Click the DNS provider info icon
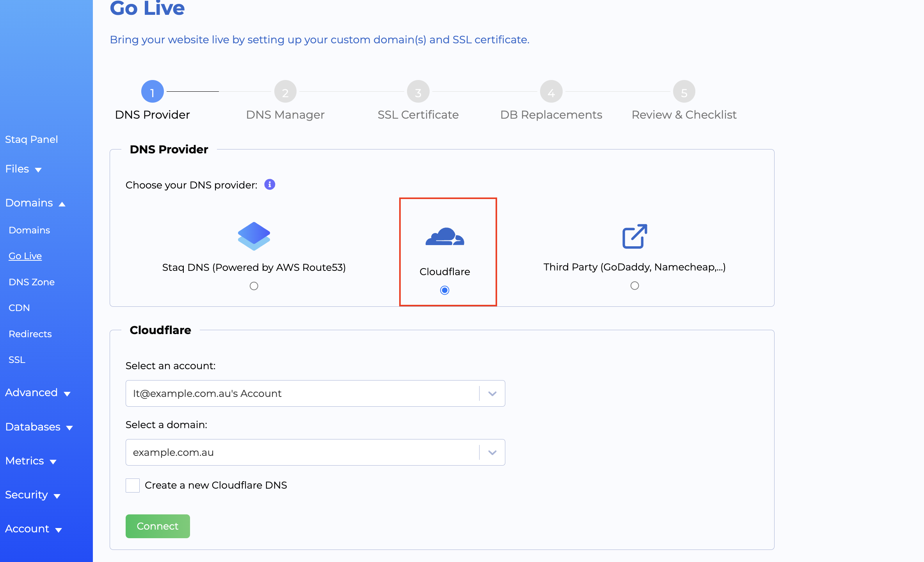Viewport: 924px width, 562px height. point(270,184)
